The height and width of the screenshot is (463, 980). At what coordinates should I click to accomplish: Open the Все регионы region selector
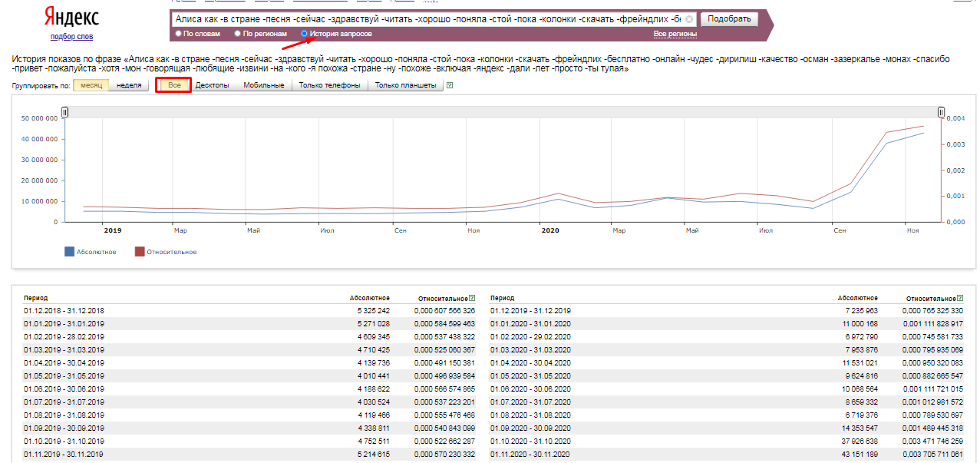tap(675, 34)
